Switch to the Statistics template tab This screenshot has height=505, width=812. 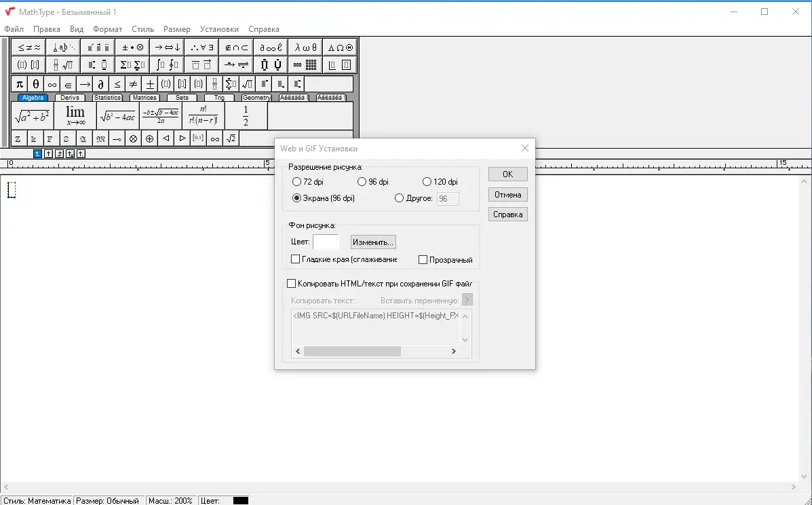pyautogui.click(x=107, y=97)
